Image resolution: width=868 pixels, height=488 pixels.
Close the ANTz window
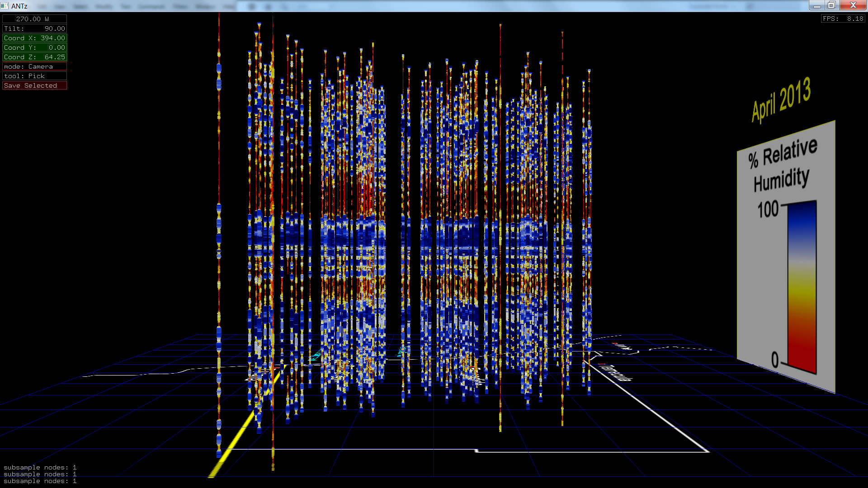coord(853,5)
